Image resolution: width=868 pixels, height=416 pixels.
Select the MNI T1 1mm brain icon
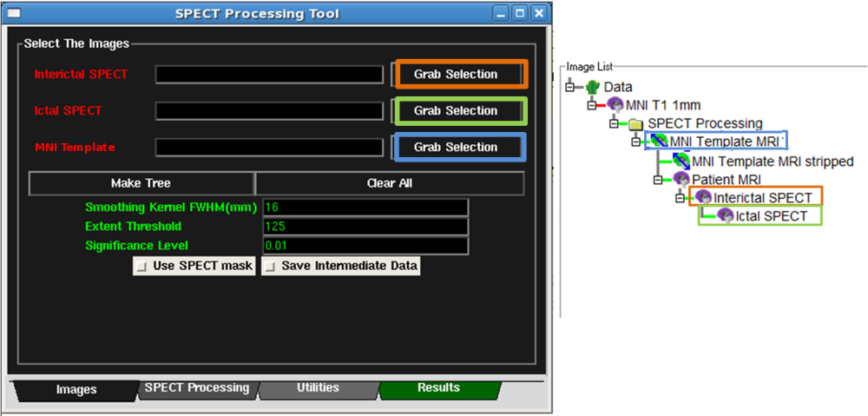pos(615,105)
